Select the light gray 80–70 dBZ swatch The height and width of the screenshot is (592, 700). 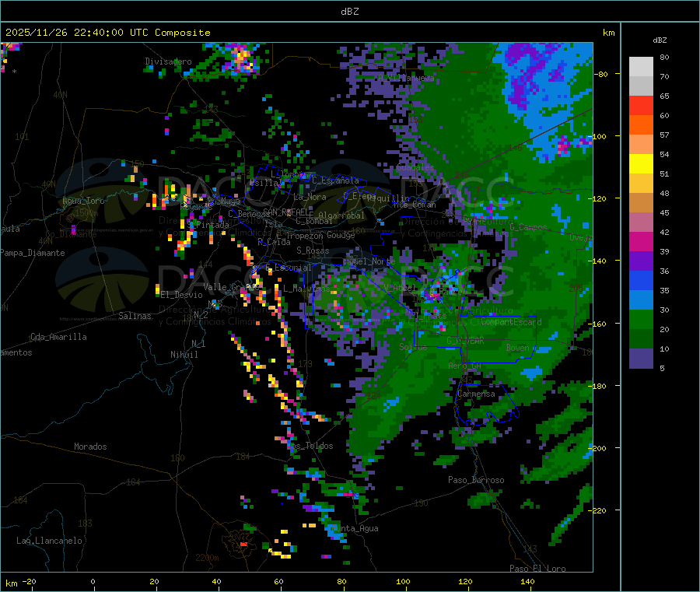pyautogui.click(x=641, y=67)
